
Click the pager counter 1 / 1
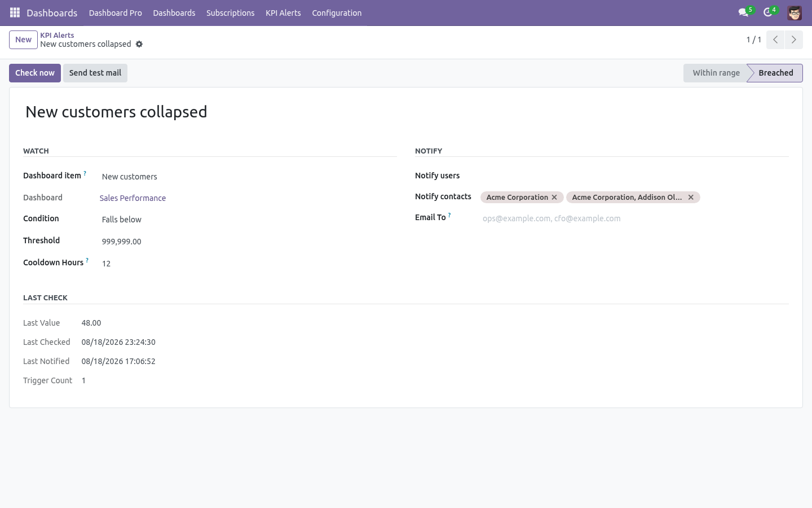pos(754,40)
